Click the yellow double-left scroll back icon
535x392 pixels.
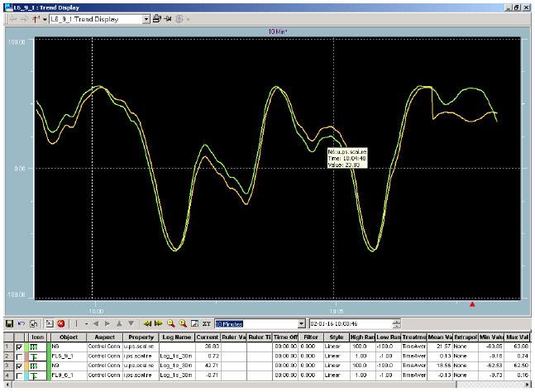tap(147, 323)
